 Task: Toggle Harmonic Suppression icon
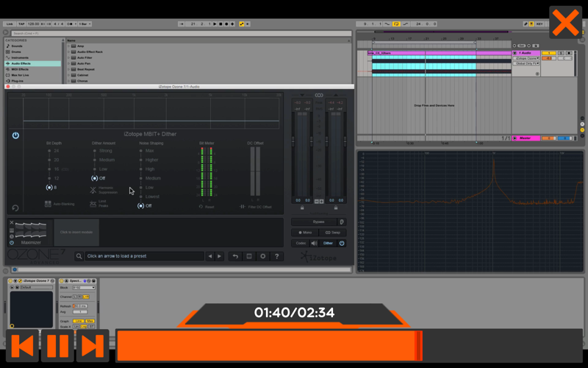click(x=93, y=190)
